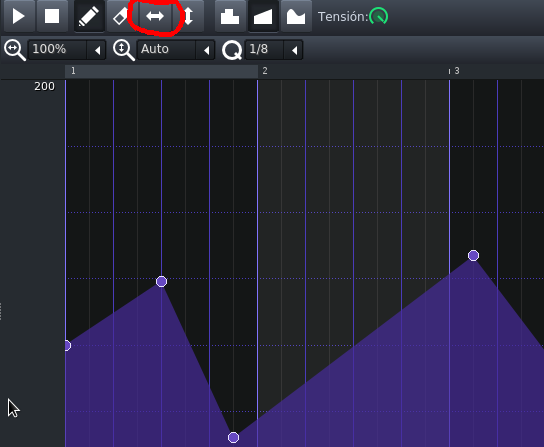This screenshot has width=544, height=447.
Task: Click the vertical zoom magnifier icon
Action: 124,50
